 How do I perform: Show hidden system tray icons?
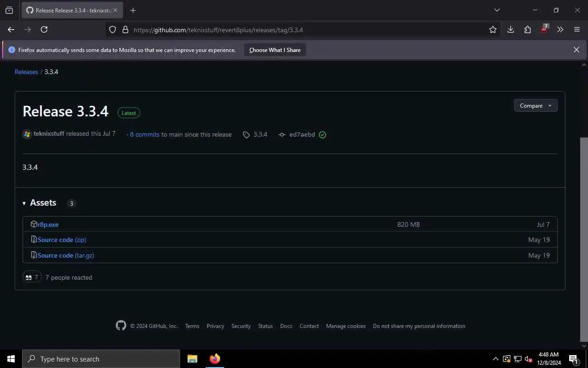496,359
